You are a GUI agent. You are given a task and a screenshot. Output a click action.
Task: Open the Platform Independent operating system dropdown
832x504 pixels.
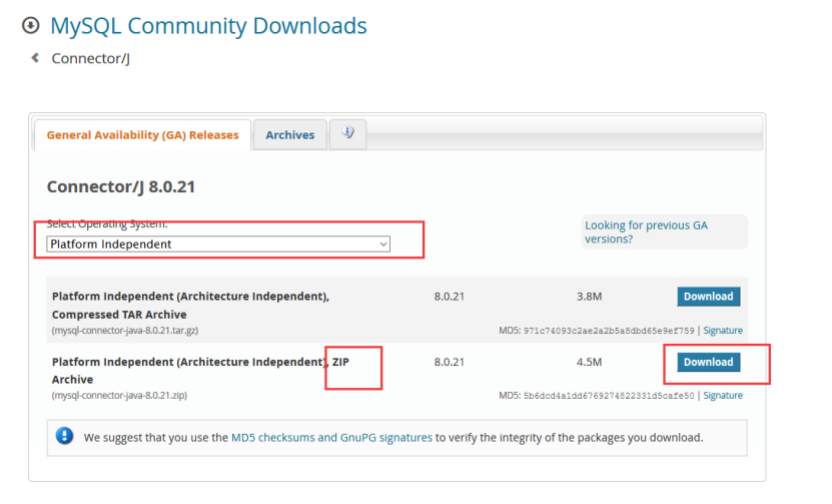[218, 244]
